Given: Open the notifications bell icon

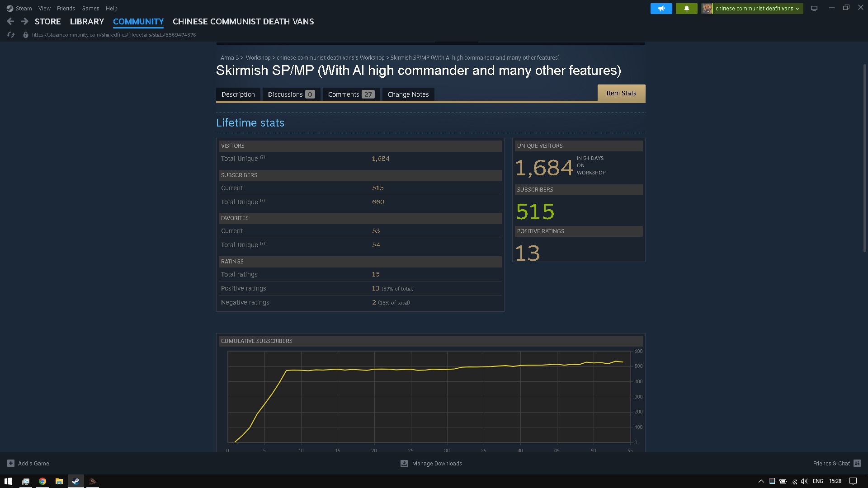Looking at the screenshot, I should [686, 9].
